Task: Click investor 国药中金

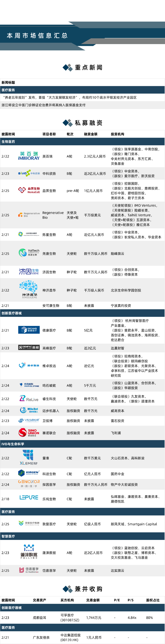Action: click(117, 474)
